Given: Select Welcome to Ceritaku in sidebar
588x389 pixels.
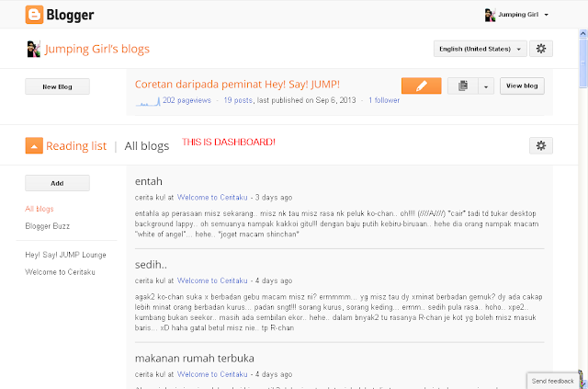Looking at the screenshot, I should [x=60, y=272].
